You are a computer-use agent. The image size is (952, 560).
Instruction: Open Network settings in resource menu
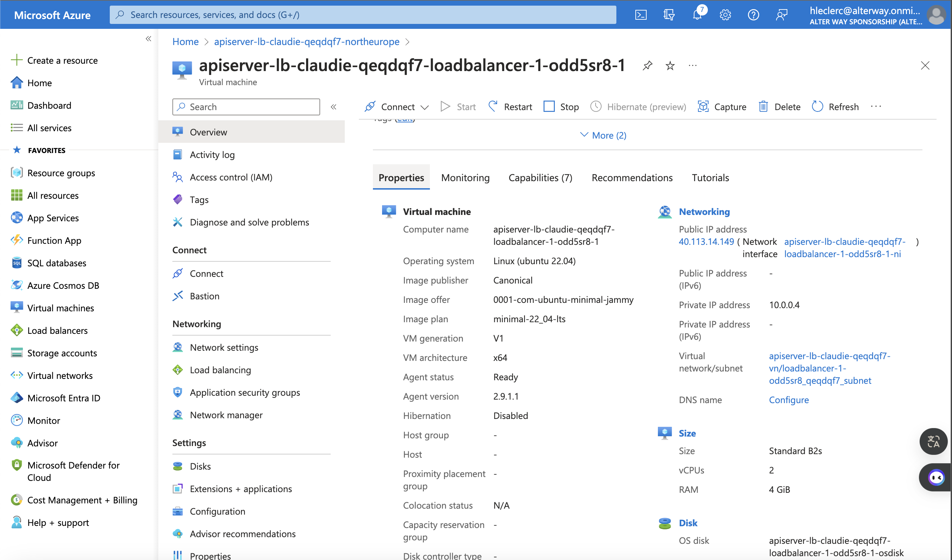click(224, 348)
